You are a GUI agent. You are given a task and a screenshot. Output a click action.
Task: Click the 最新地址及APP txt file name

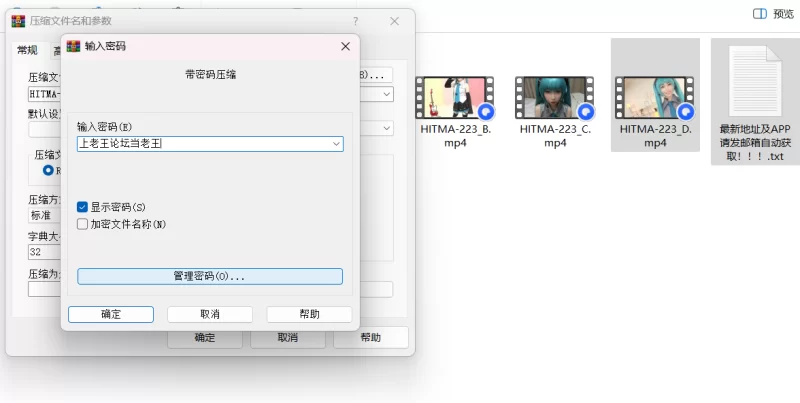[x=755, y=142]
